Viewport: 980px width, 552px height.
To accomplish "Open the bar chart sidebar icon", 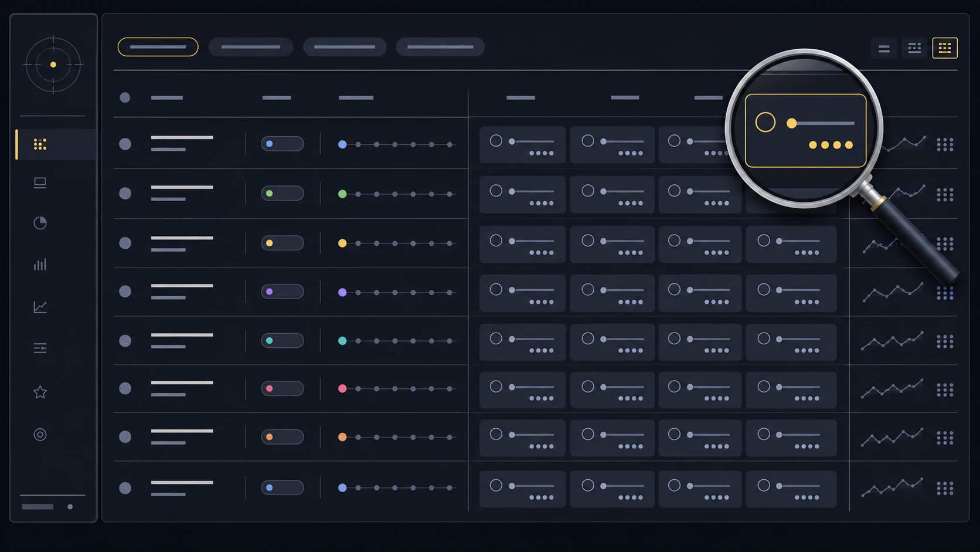I will tap(40, 265).
